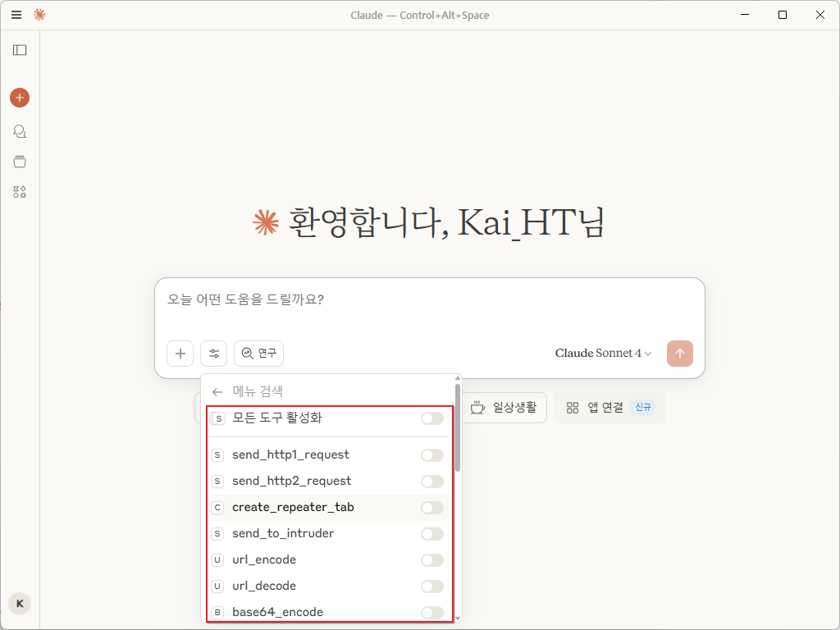Viewport: 840px width, 630px height.
Task: Click the attachment plus button in composer
Action: [180, 354]
